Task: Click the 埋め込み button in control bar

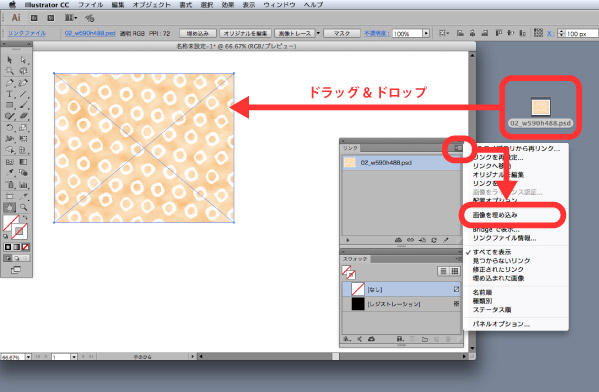Action: [198, 34]
